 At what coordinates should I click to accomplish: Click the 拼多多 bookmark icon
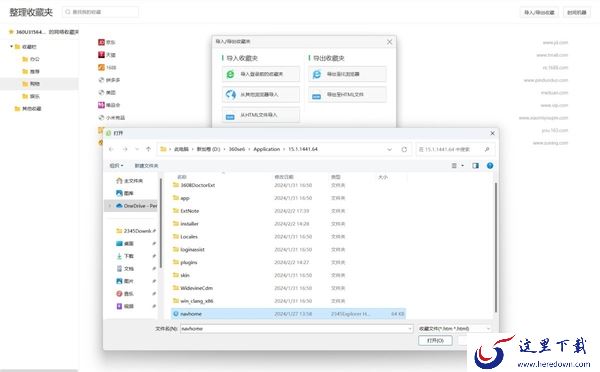101,80
